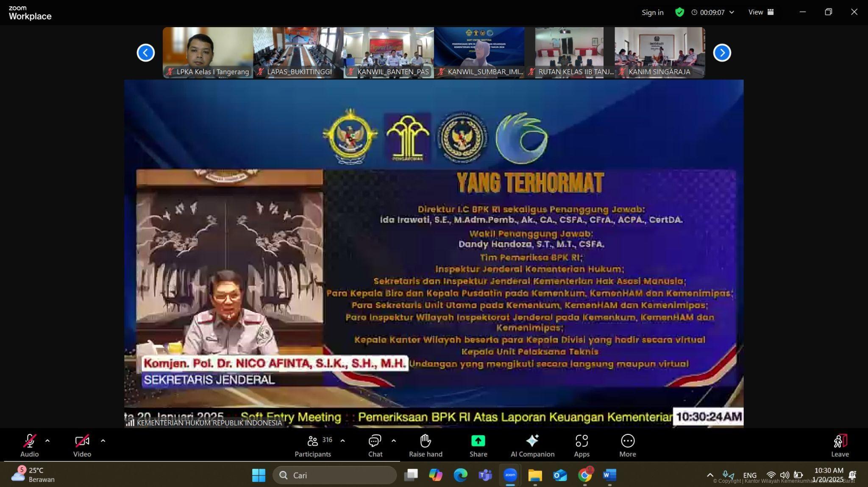This screenshot has height=487, width=868.
Task: Expand the Chat options chevron
Action: tap(394, 441)
